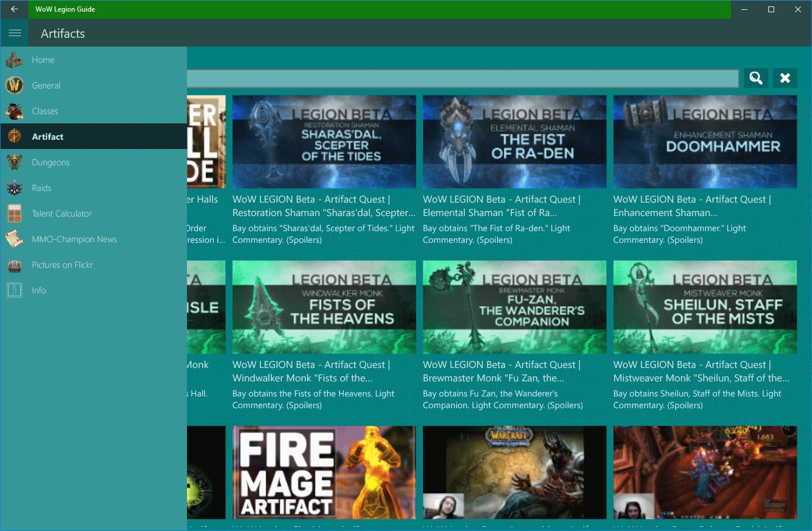Open the Fire Mage Artifact thumbnail

324,473
